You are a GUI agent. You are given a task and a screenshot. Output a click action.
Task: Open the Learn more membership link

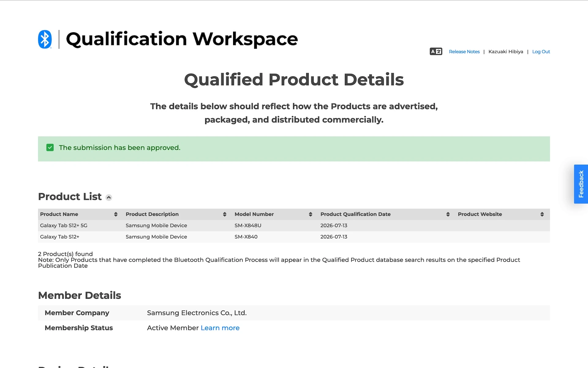220,328
